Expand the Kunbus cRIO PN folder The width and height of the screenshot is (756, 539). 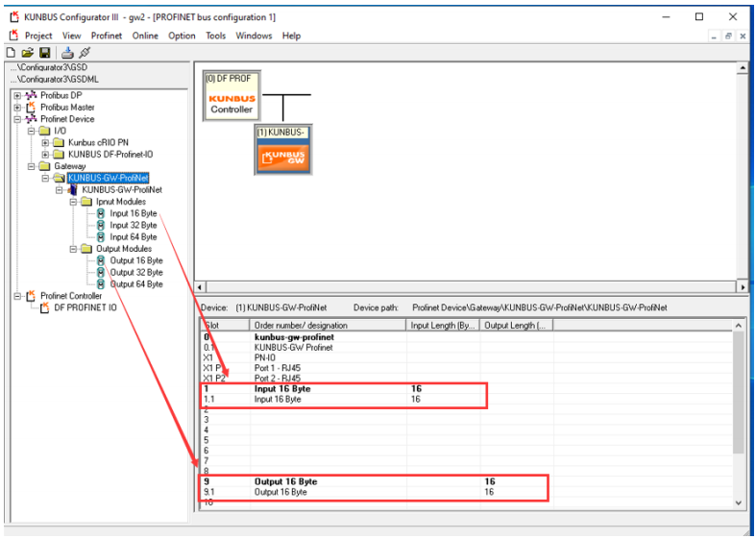pyautogui.click(x=45, y=143)
